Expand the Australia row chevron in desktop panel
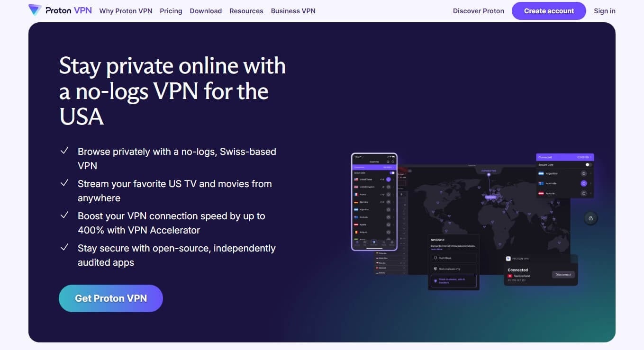The image size is (644, 350). click(590, 183)
